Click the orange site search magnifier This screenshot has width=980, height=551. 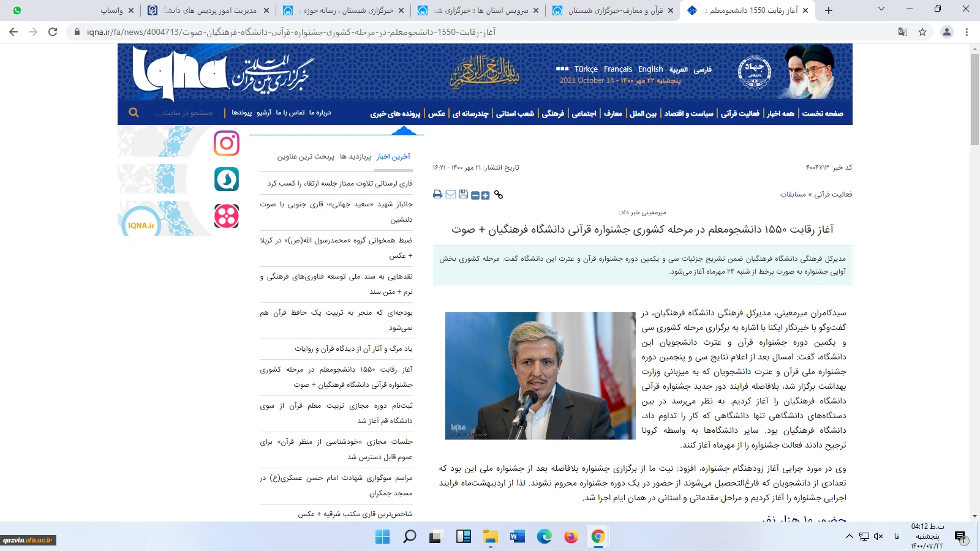(134, 113)
